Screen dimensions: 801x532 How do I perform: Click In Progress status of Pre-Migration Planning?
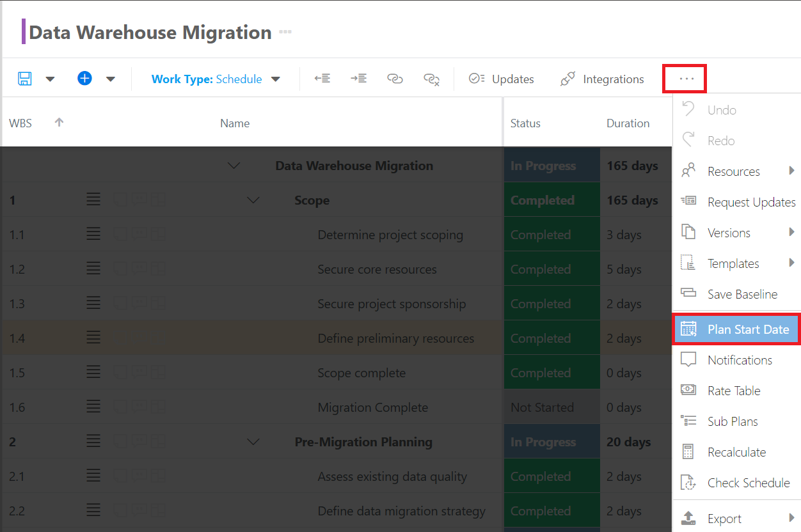552,442
